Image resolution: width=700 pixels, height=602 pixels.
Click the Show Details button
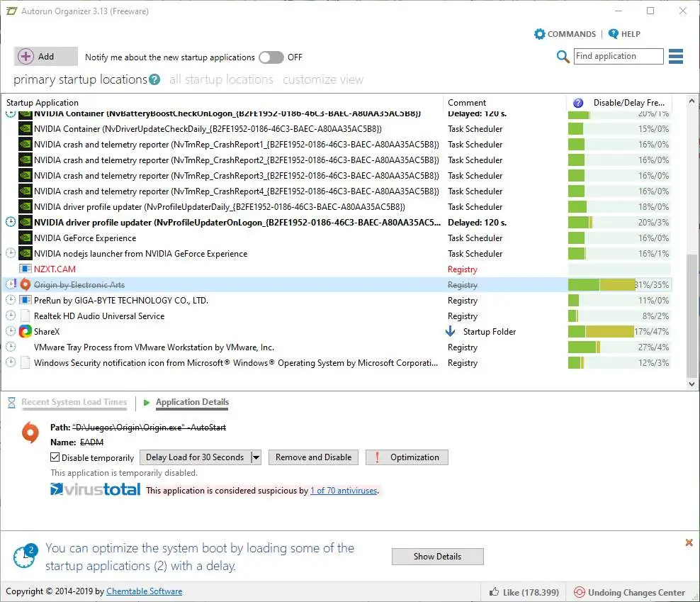tap(438, 557)
